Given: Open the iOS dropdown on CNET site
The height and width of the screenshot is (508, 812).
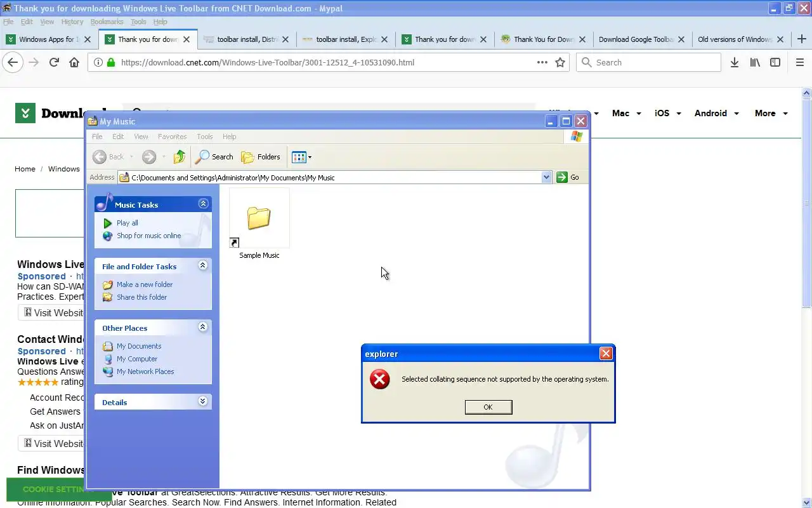Looking at the screenshot, I should click(x=668, y=113).
